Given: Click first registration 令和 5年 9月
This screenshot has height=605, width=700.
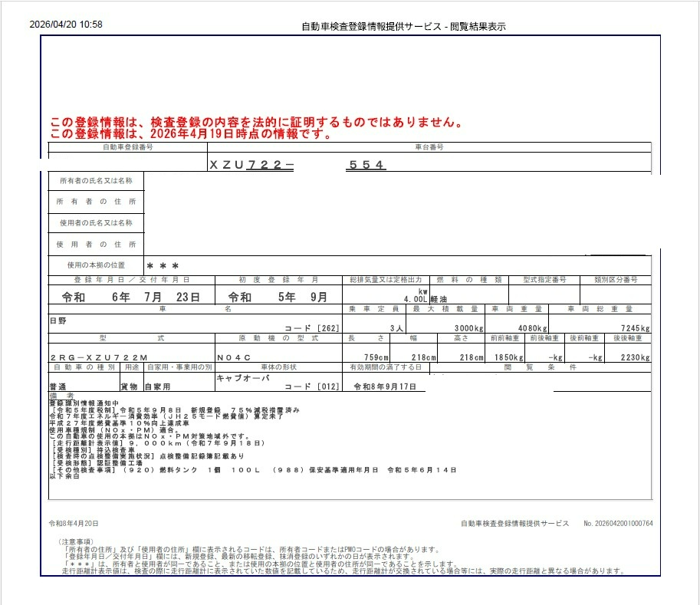Looking at the screenshot, I should (278, 297).
